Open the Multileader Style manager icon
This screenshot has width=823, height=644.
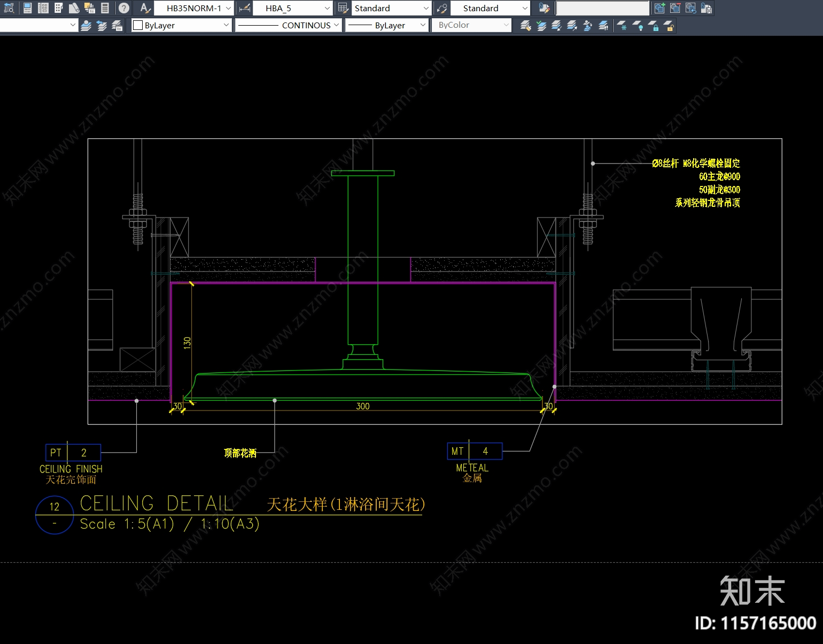point(442,8)
